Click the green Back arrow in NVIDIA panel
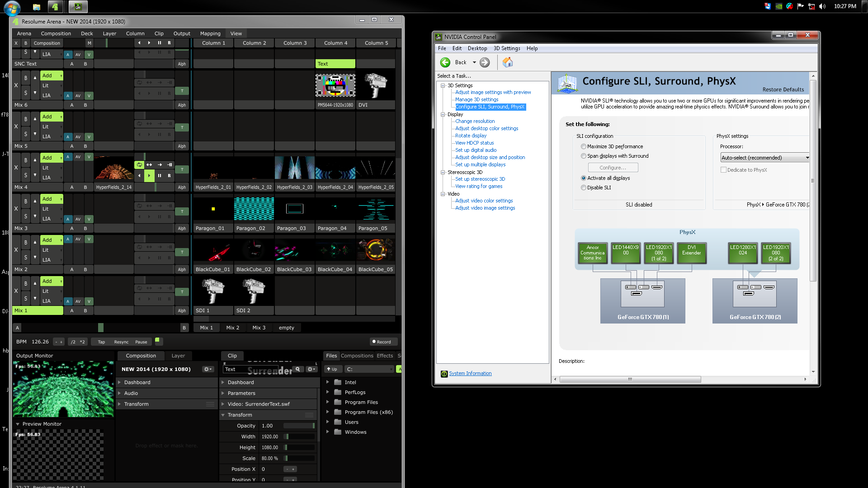868x488 pixels. (x=445, y=62)
